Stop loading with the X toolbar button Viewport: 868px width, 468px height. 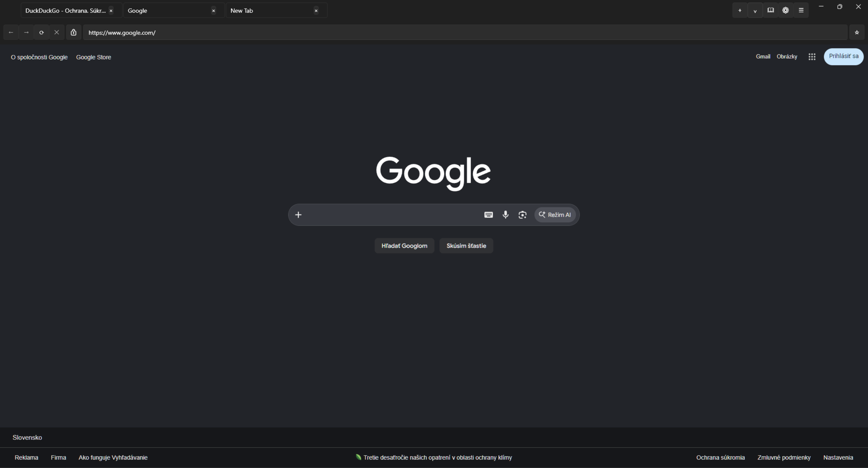[x=57, y=33]
